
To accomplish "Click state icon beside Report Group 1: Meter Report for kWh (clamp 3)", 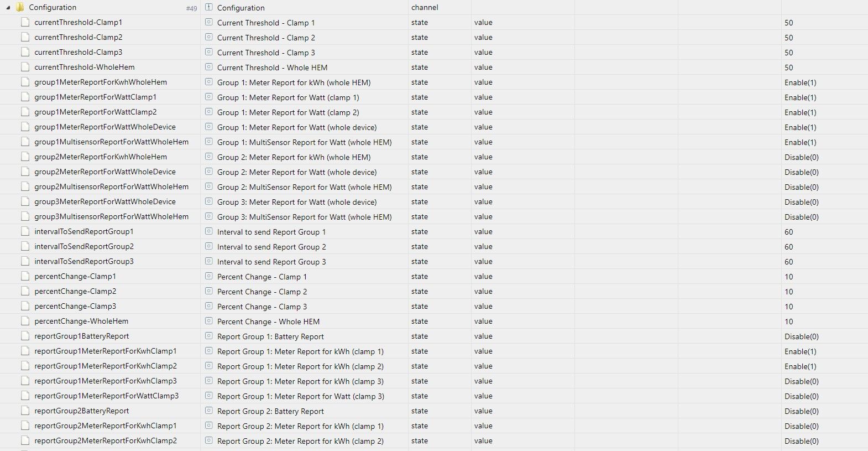I will click(208, 381).
